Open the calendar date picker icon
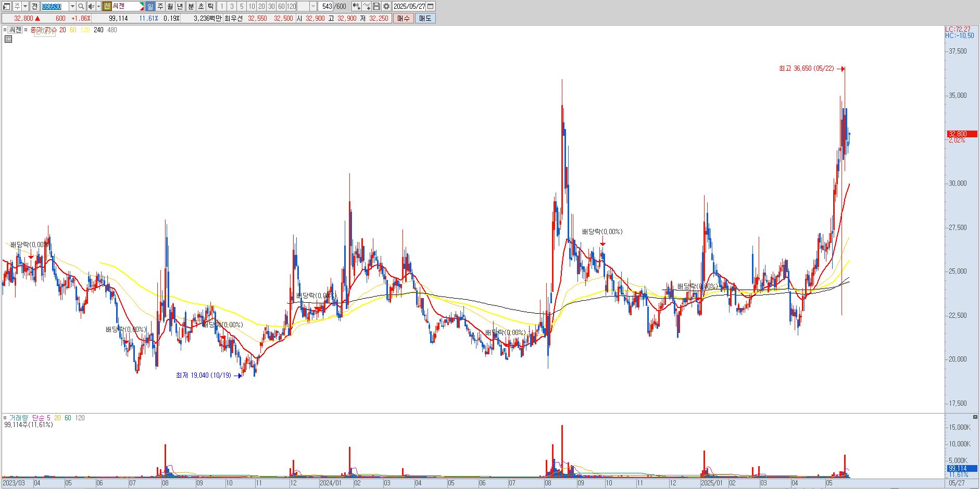The width and height of the screenshot is (980, 489). [x=431, y=6]
